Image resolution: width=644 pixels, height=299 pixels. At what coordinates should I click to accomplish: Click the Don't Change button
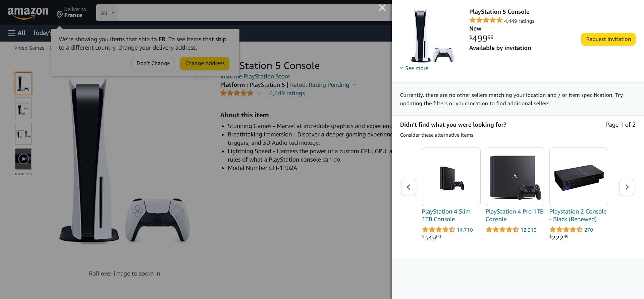tap(153, 63)
